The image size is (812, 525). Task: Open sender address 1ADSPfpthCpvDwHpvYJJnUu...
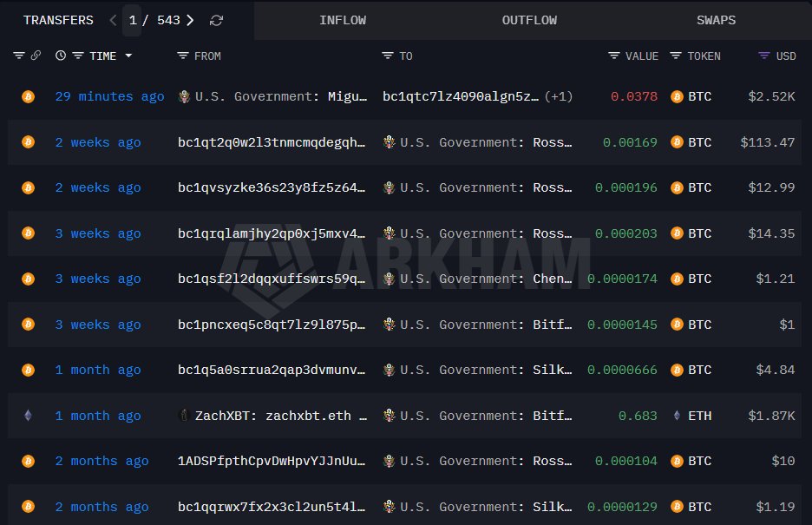(272, 461)
